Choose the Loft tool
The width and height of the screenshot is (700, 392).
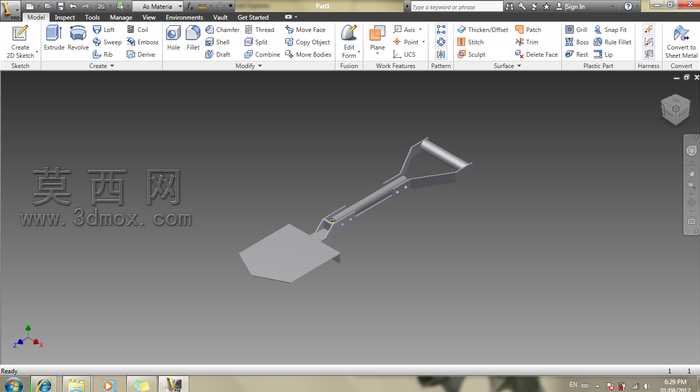click(x=104, y=29)
